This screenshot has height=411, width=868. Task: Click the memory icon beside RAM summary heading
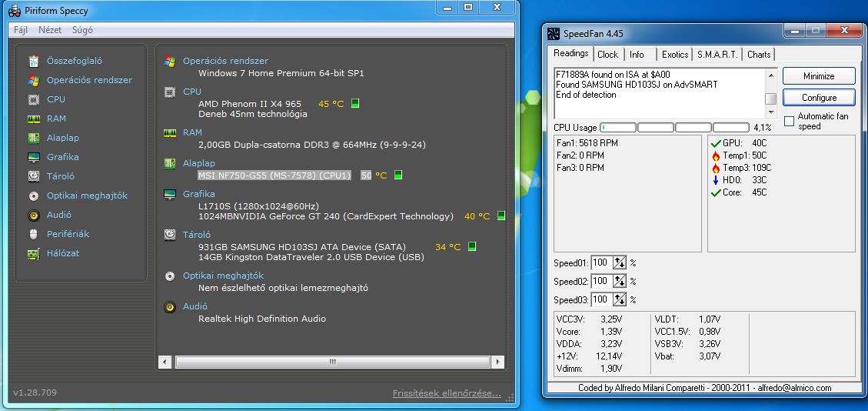point(170,133)
